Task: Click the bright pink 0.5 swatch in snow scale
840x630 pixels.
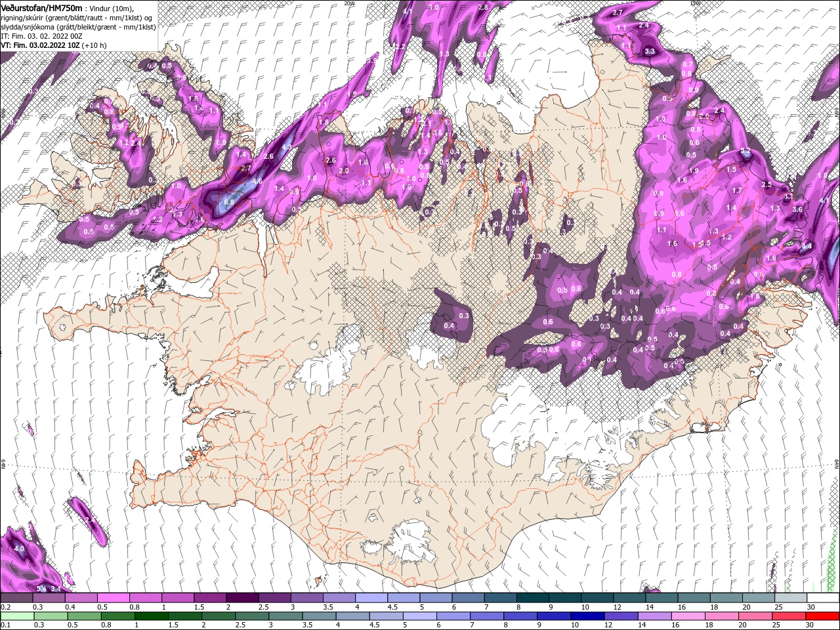Action: tap(113, 598)
